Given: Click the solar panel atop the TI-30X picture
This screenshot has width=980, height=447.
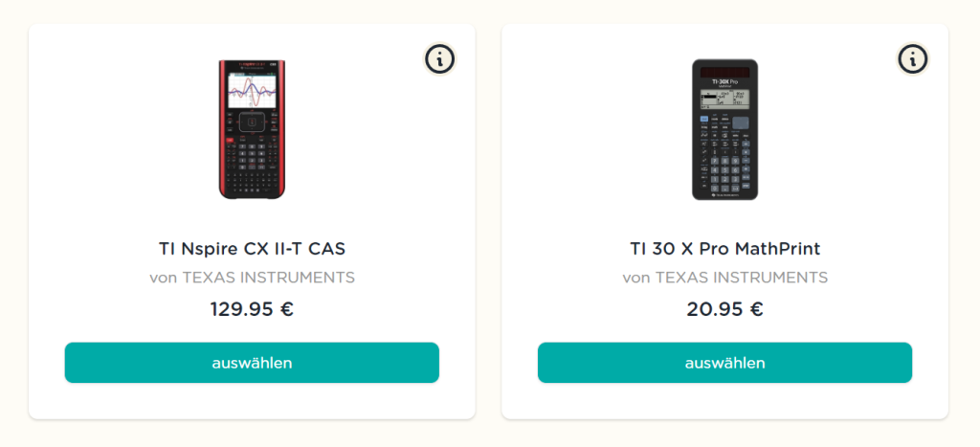Looking at the screenshot, I should [725, 71].
